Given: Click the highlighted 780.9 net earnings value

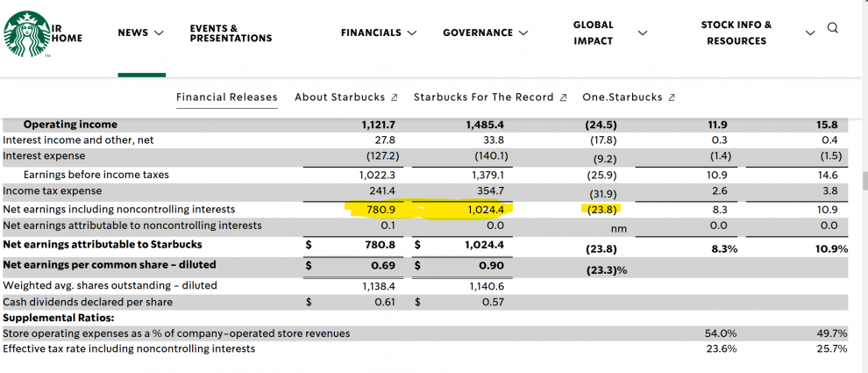Looking at the screenshot, I should 379,210.
